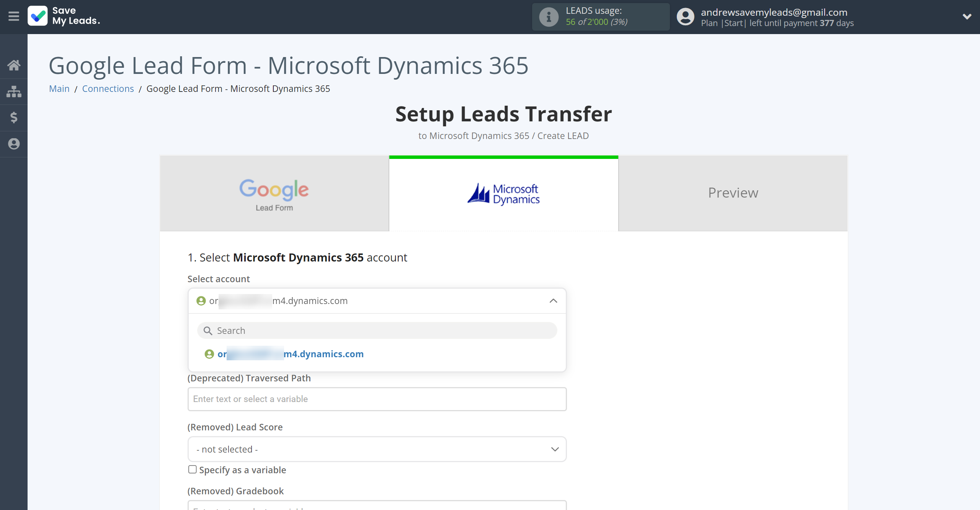Image resolution: width=980 pixels, height=510 pixels.
Task: Click the Traversed Path input field
Action: (377, 399)
